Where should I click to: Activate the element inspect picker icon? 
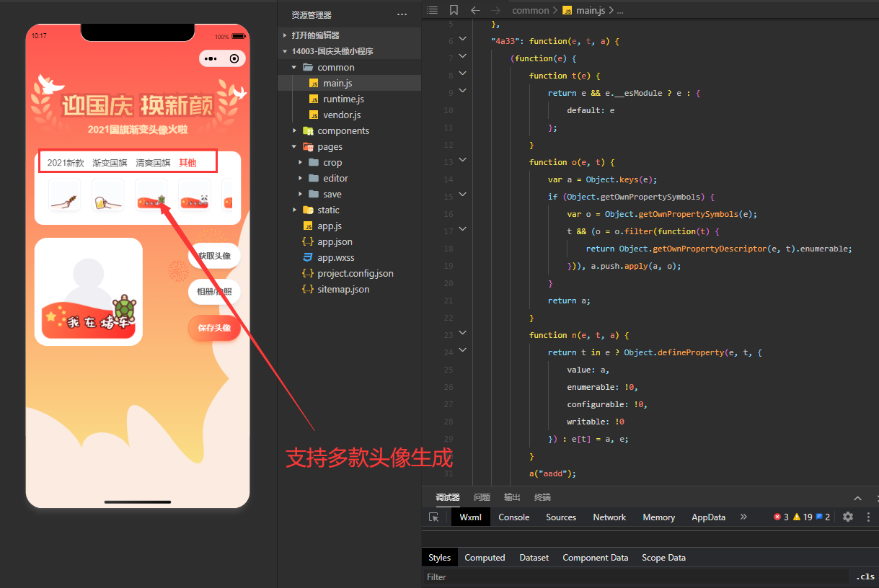[434, 517]
